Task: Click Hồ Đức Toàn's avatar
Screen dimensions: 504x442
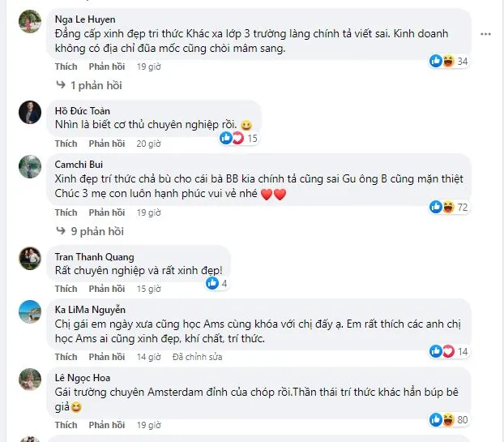Action: point(31,113)
